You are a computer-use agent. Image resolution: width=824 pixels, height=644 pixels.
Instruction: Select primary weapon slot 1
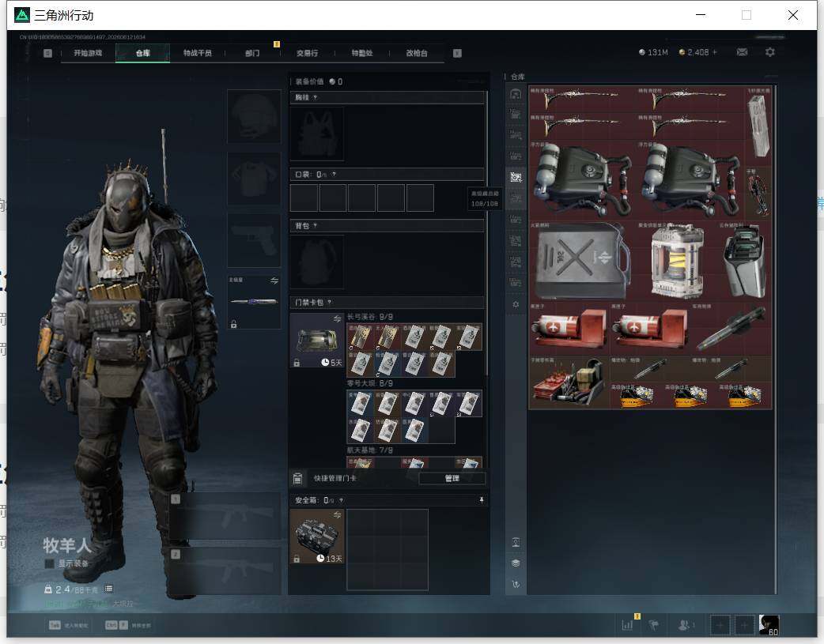coord(225,517)
